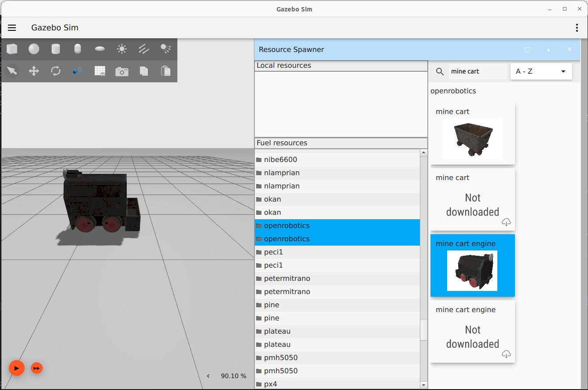Click the Local resources header
This screenshot has width=588, height=390.
point(341,66)
